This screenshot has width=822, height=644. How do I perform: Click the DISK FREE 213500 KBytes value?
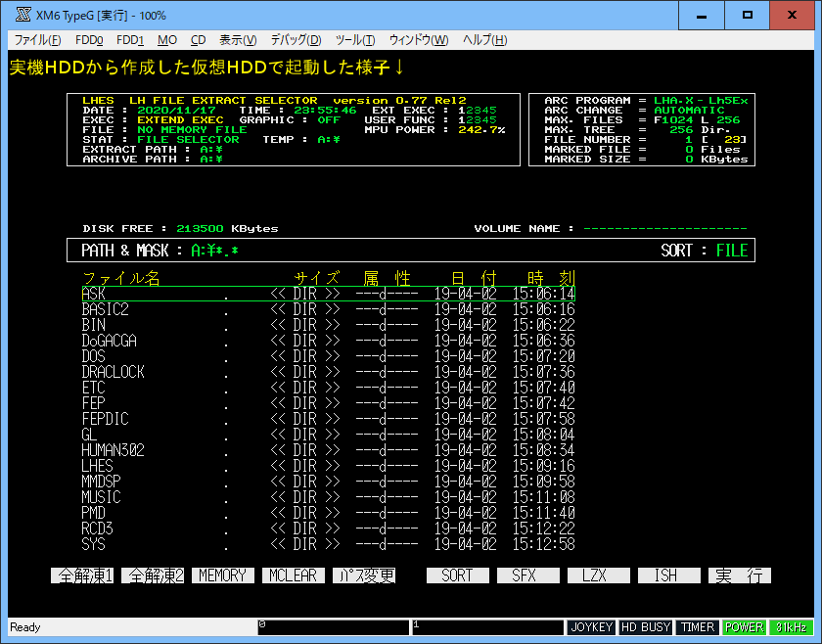click(x=227, y=229)
